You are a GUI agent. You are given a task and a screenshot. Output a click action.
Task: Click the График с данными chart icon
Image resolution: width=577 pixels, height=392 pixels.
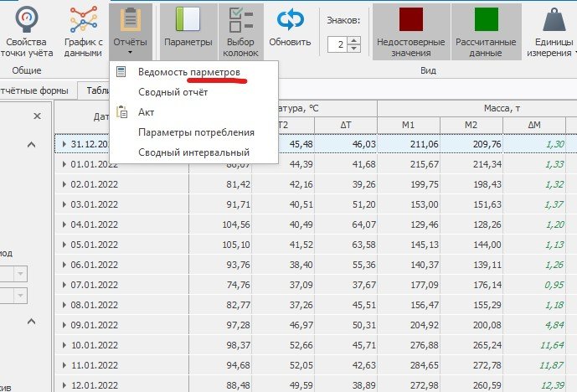83,20
